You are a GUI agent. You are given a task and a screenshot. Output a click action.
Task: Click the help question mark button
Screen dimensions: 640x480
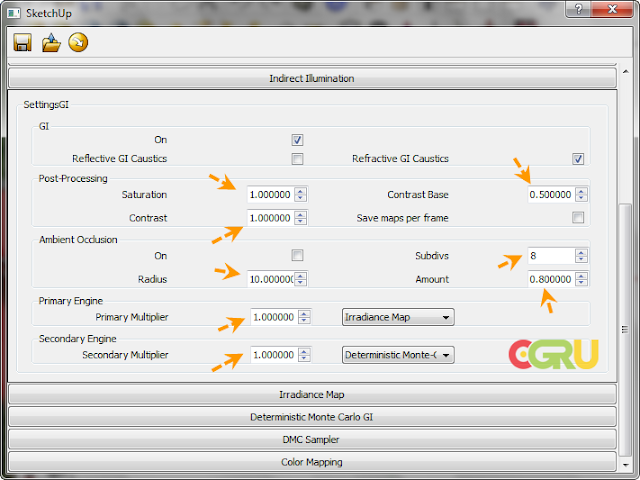(579, 9)
